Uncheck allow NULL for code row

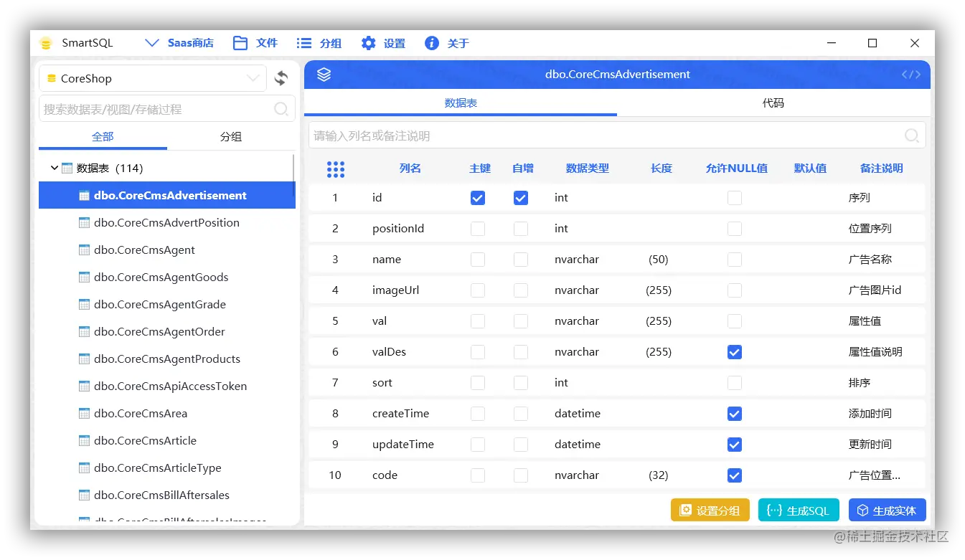[x=735, y=475]
